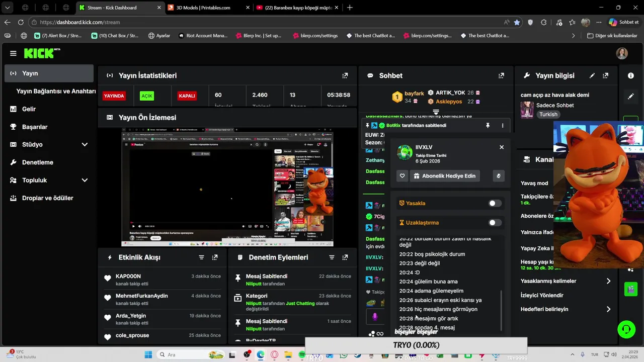The height and width of the screenshot is (362, 644).
Task: Open bayfark leaderboard name
Action: (414, 94)
